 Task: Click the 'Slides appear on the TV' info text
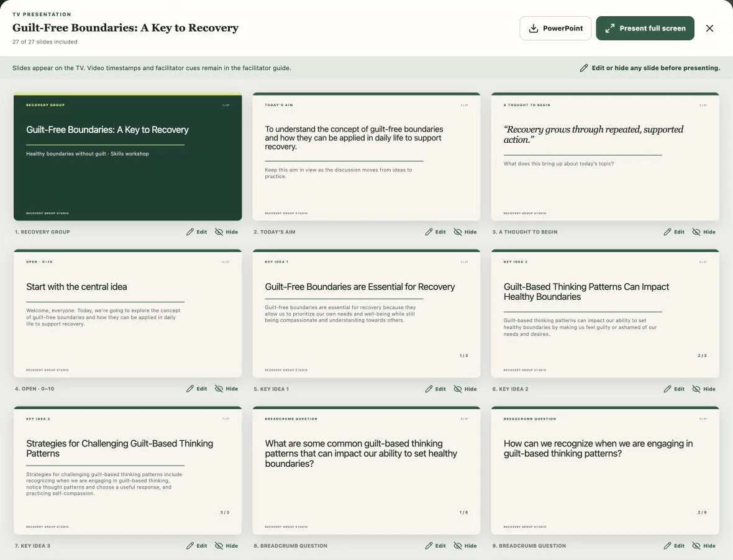tap(152, 68)
